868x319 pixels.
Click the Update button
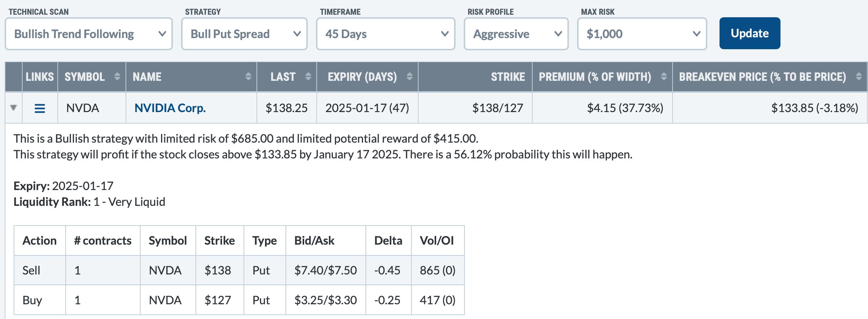tap(750, 33)
